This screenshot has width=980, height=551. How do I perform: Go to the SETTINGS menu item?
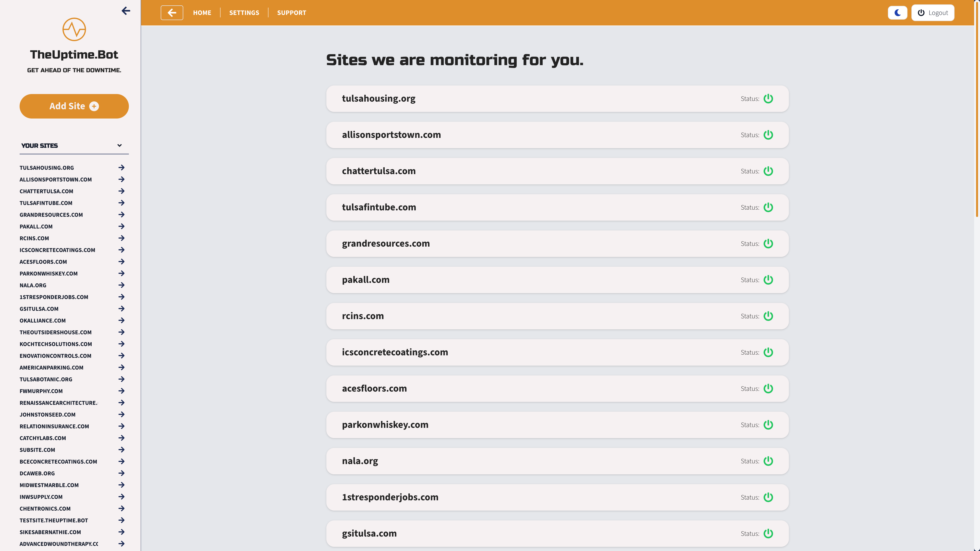coord(244,12)
